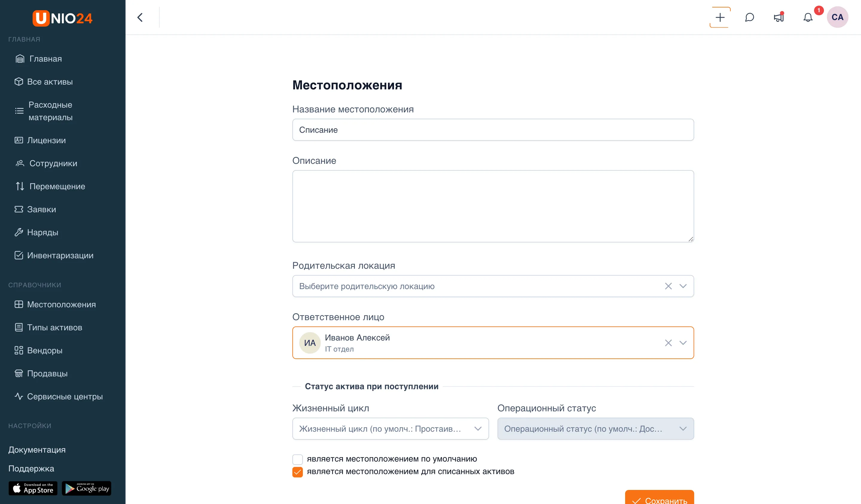Screen dimensions: 861x504
Task: Click the plus add icon in header
Action: [x=720, y=17]
